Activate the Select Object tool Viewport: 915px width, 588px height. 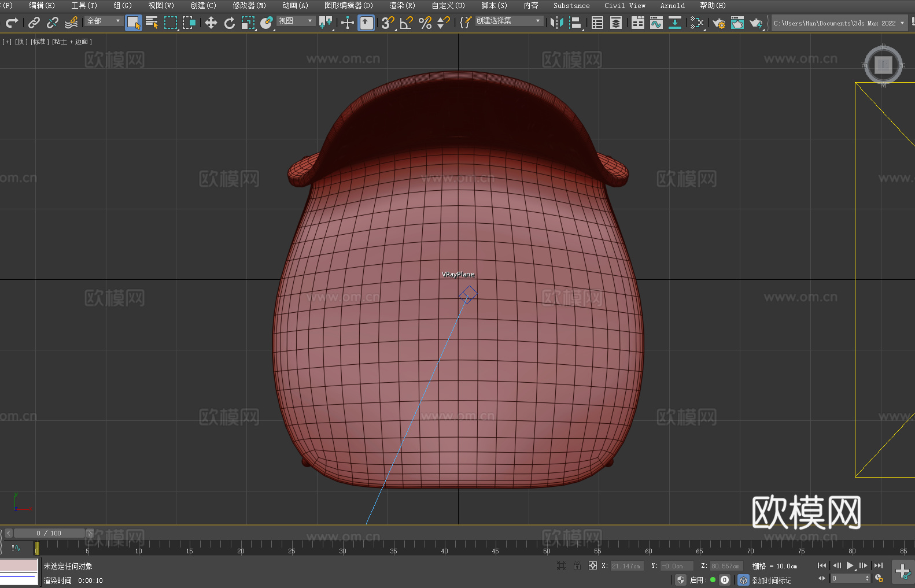pyautogui.click(x=134, y=23)
